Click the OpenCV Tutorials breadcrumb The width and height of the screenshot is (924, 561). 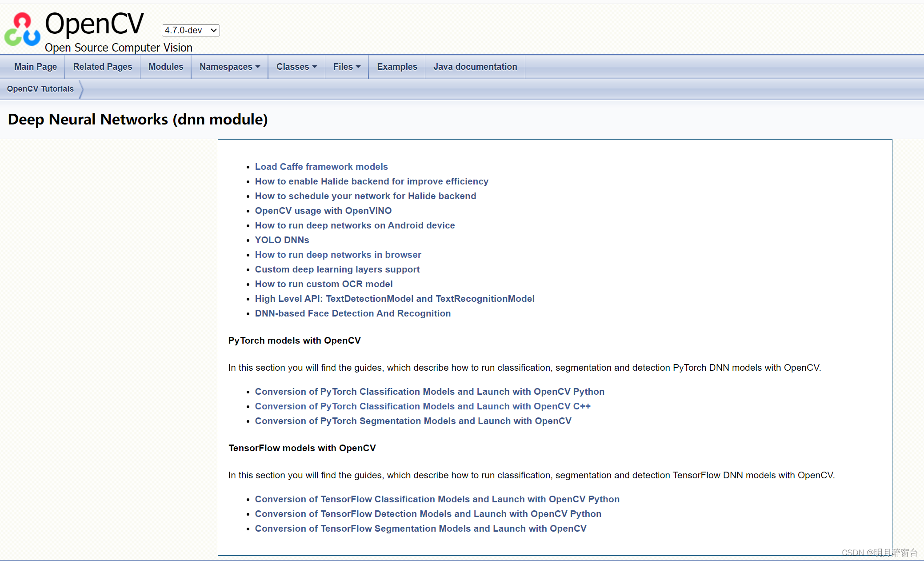[x=40, y=89]
